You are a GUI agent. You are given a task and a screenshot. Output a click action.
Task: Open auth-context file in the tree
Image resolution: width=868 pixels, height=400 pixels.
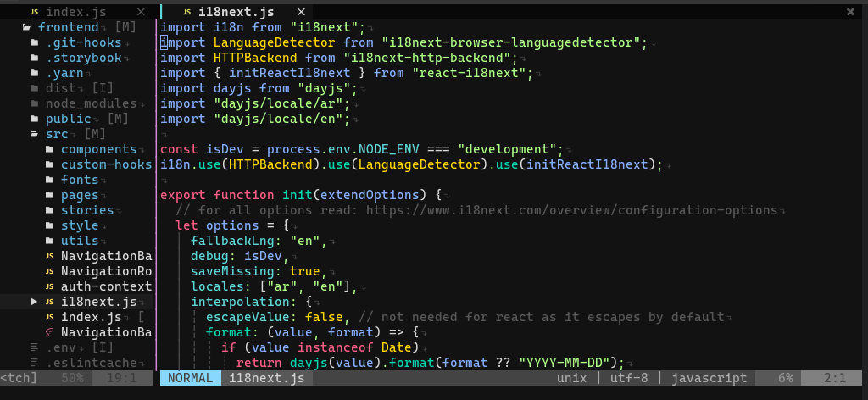(106, 286)
